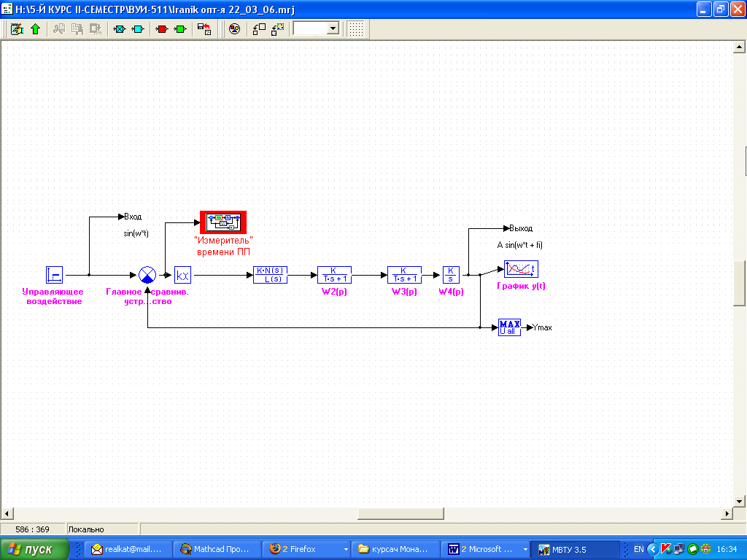Click the Главное сравнив. устр...ство caption
This screenshot has width=747, height=560.
click(147, 296)
